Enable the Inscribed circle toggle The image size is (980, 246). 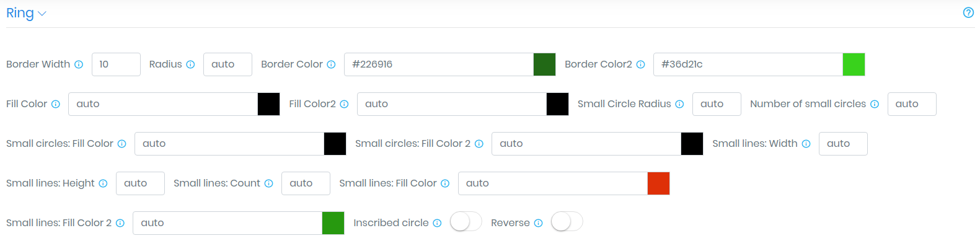[x=466, y=222]
